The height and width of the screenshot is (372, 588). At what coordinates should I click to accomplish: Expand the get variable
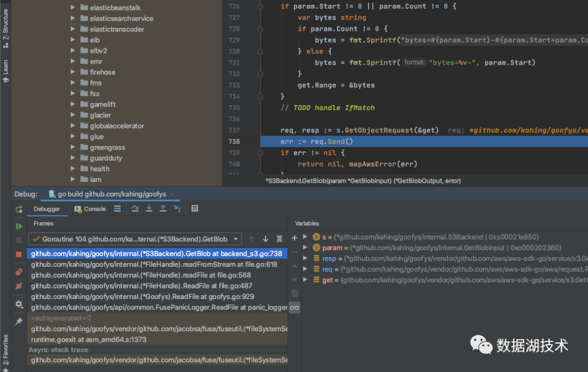pos(305,280)
